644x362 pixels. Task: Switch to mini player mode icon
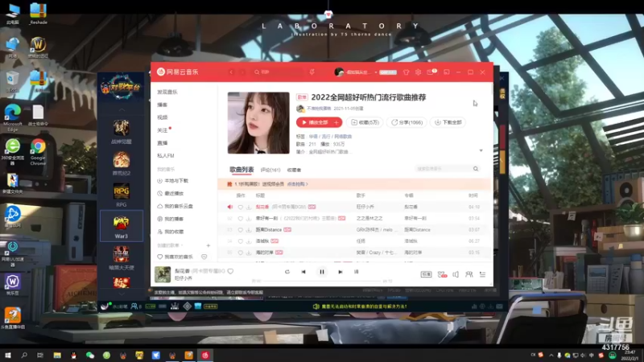[x=447, y=72]
